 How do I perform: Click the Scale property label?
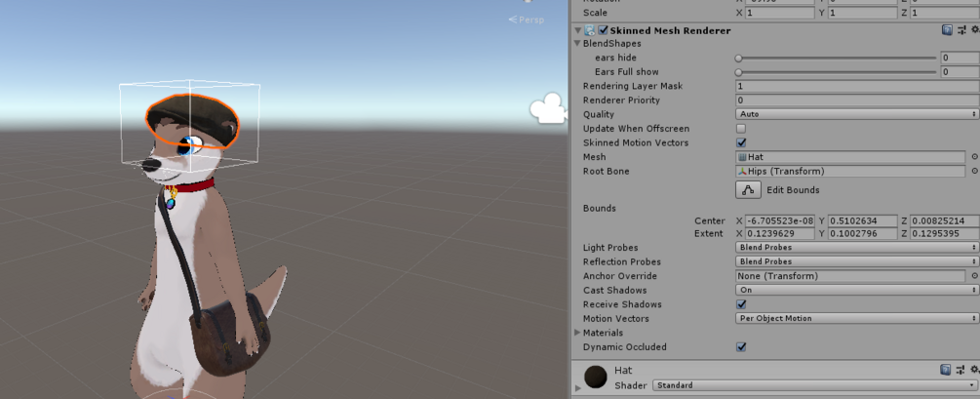[x=595, y=13]
